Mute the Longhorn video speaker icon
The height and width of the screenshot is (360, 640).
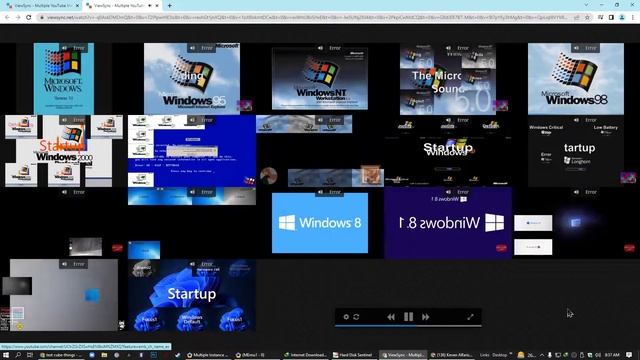[576, 120]
